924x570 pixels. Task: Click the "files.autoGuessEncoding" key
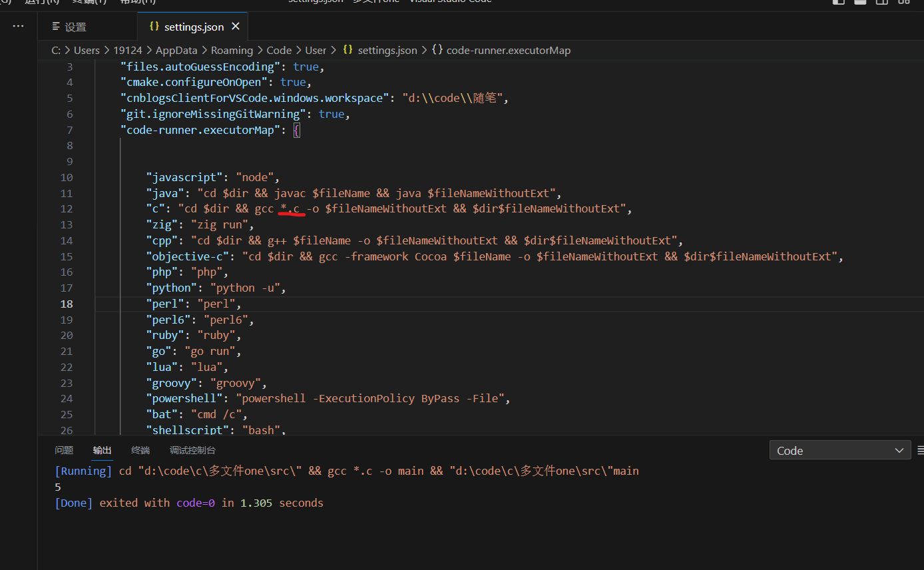tap(204, 67)
